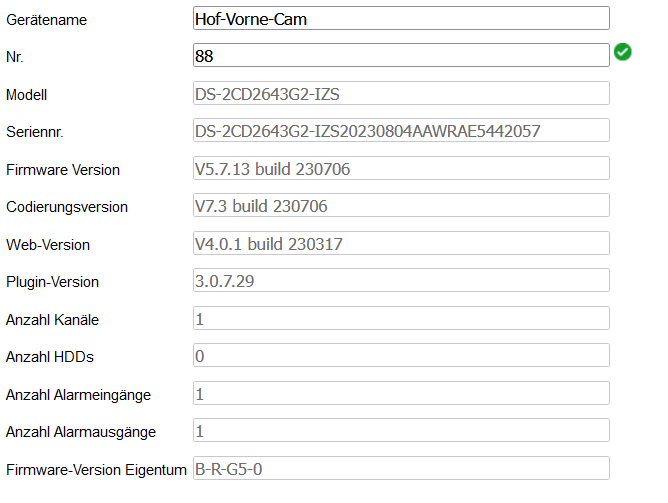Select the Web-Version field V4.0.1
The height and width of the screenshot is (503, 668).
[x=400, y=244]
